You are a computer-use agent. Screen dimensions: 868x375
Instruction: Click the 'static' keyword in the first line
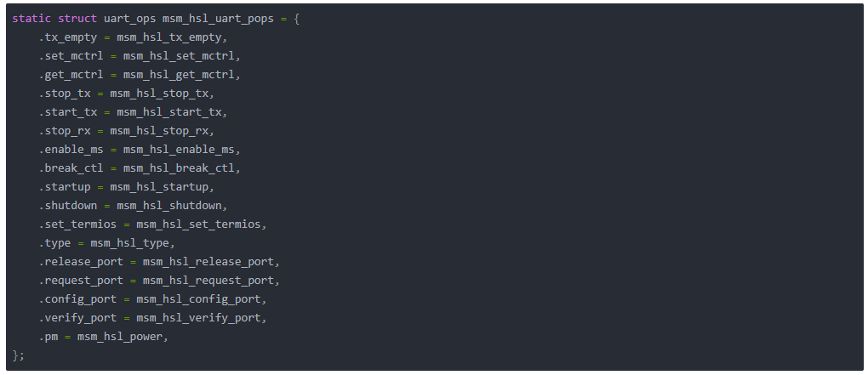(31, 19)
